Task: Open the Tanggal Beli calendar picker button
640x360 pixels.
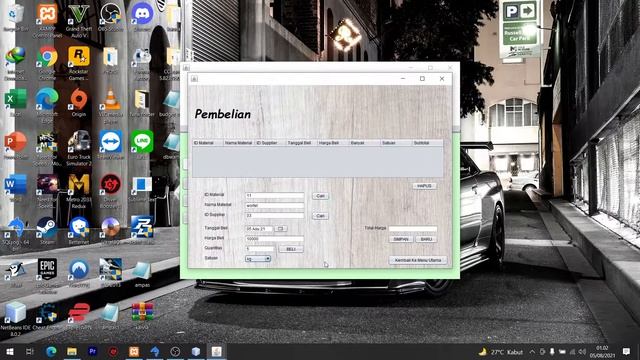Action: [x=280, y=229]
